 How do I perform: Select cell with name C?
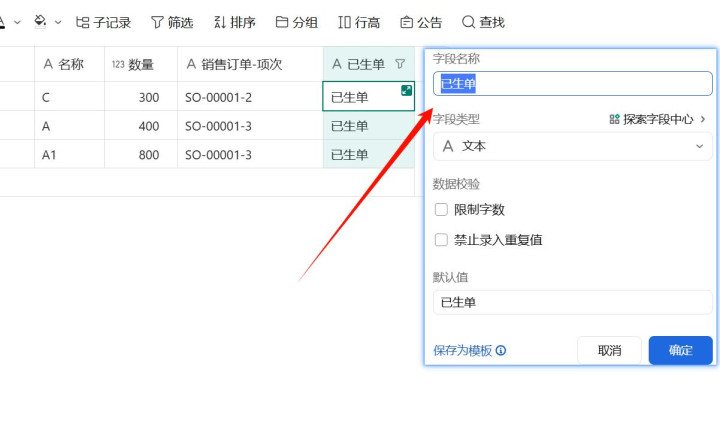(x=69, y=97)
